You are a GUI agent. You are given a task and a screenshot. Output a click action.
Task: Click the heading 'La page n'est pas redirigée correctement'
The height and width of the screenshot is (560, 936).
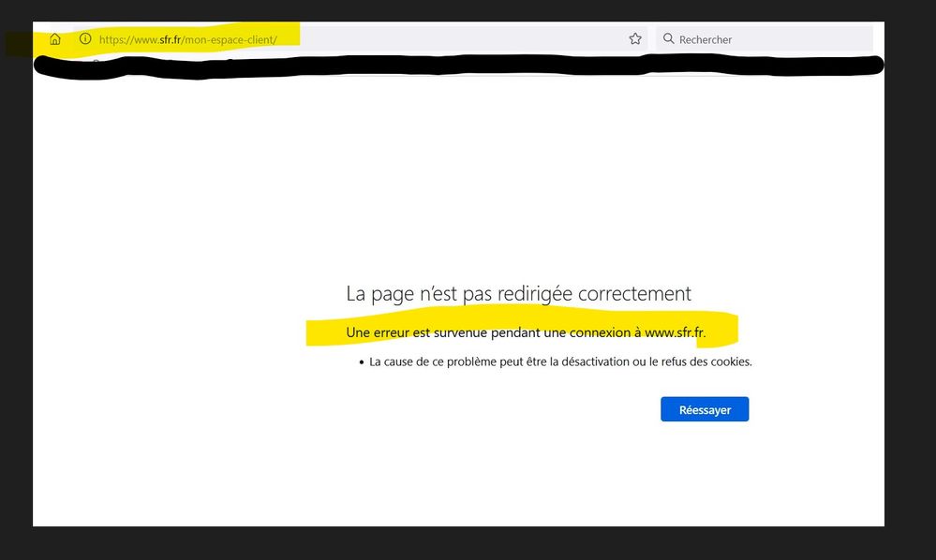point(518,294)
